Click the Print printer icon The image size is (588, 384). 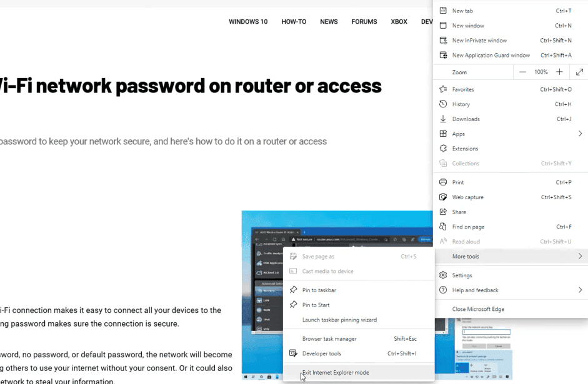(x=443, y=182)
